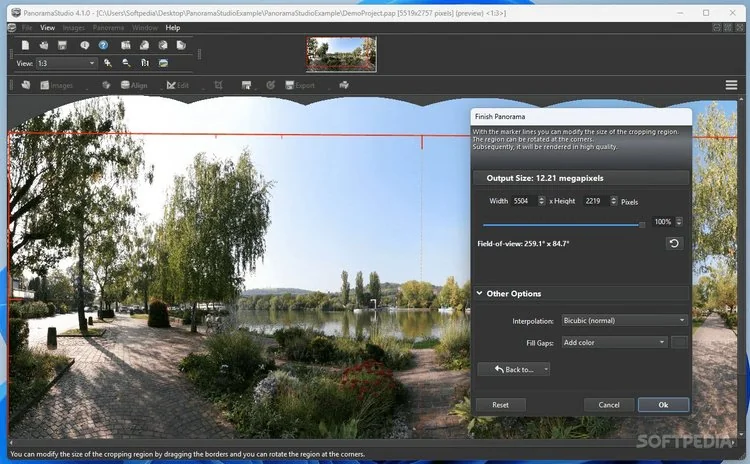This screenshot has height=464, width=750.
Task: Click the speech bubble info icon
Action: click(x=85, y=45)
